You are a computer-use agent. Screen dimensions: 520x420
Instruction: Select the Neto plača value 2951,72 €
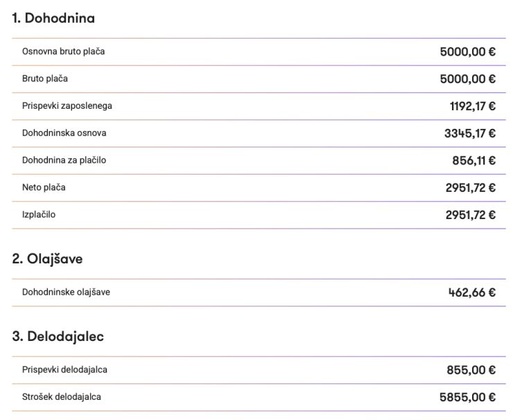coord(470,187)
